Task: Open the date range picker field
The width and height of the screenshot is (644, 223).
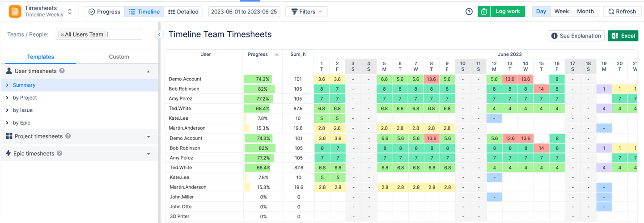Action: pyautogui.click(x=244, y=12)
